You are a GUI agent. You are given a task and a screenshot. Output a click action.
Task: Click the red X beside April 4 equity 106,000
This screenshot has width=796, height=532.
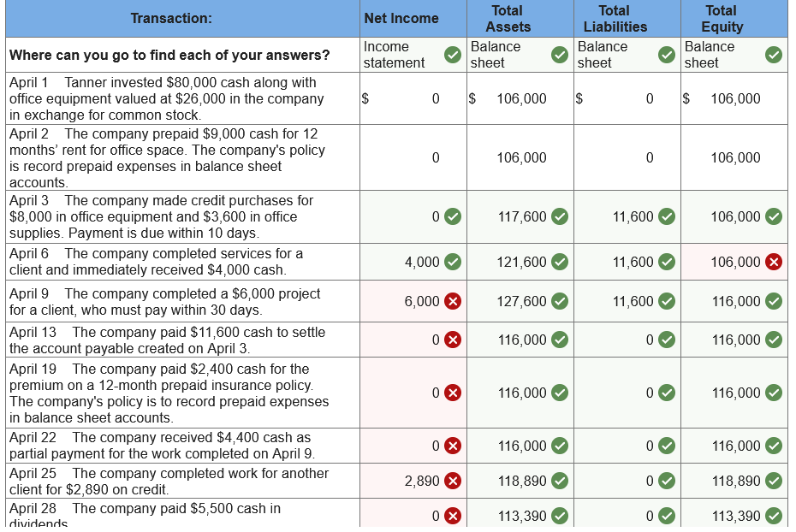773,262
